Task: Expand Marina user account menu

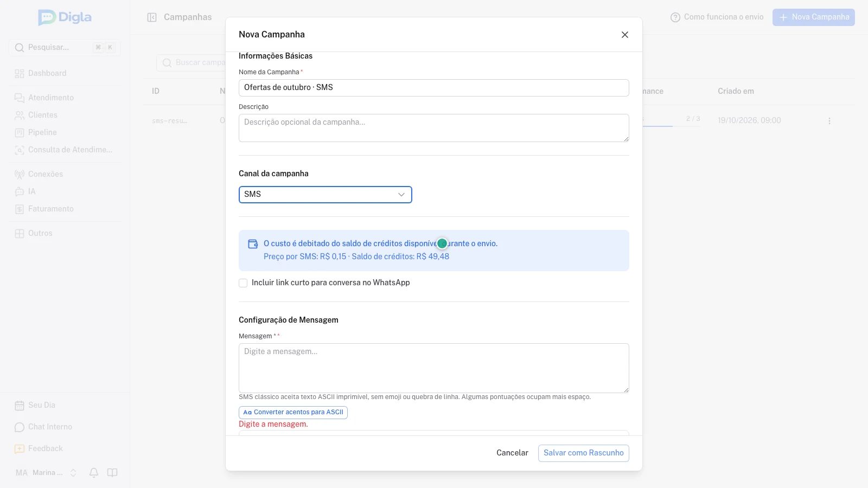Action: click(x=46, y=473)
